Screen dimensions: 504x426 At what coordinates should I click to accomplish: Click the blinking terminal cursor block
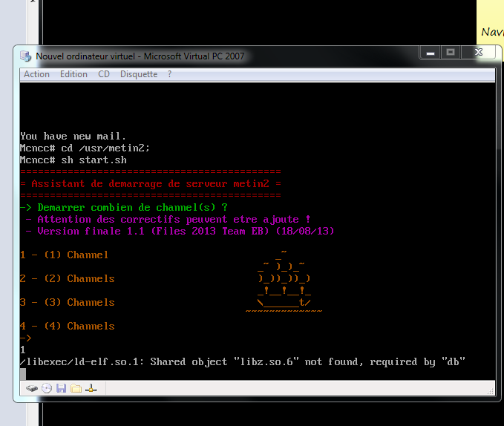pos(23,374)
